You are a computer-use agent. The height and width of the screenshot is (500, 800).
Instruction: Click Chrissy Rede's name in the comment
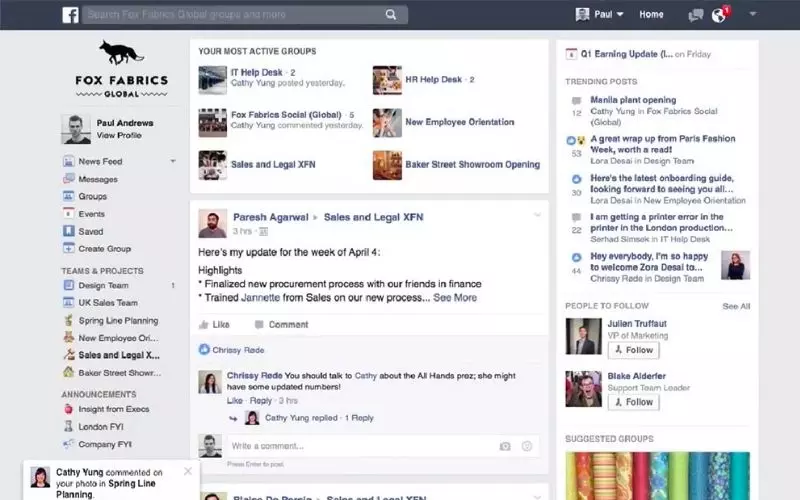[254, 376]
